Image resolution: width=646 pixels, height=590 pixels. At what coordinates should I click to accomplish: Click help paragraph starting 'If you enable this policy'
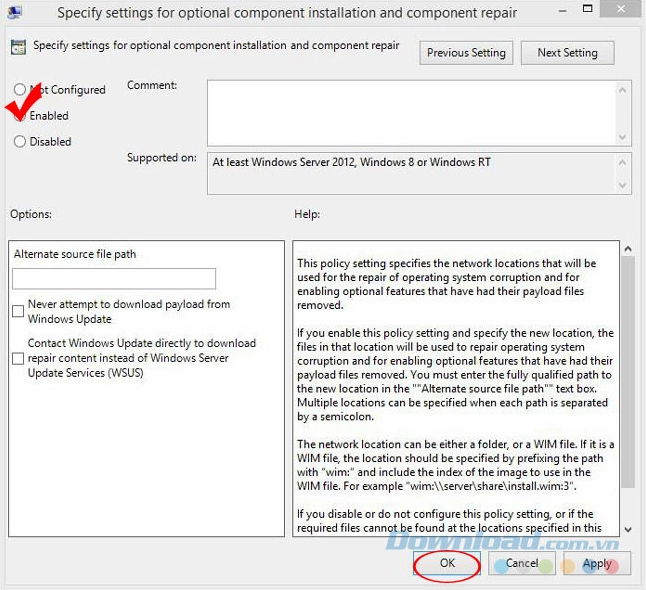coord(455,375)
